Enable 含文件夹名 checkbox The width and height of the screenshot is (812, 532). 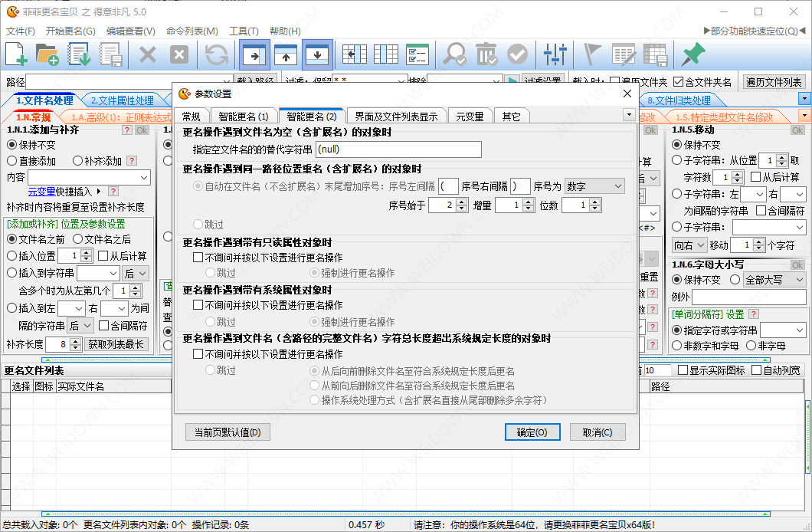pyautogui.click(x=679, y=82)
